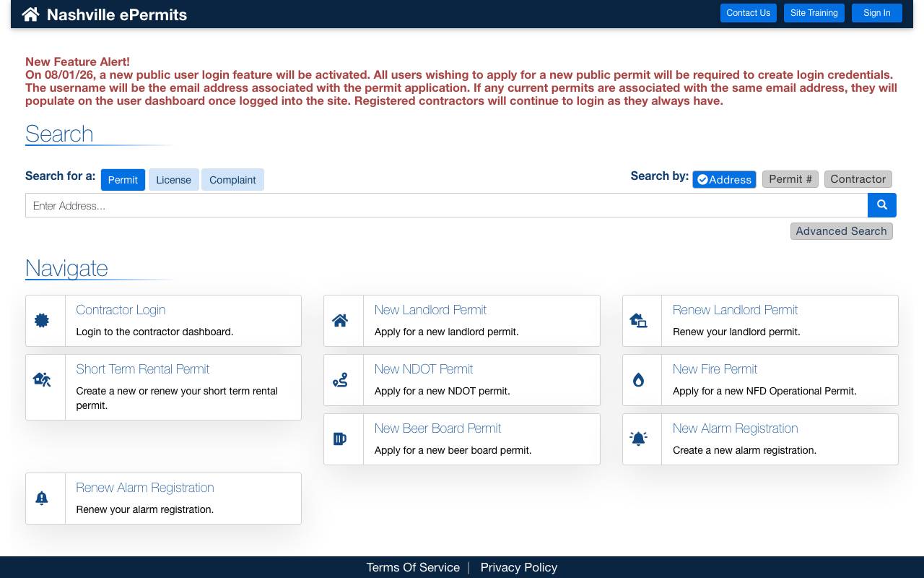Choose Contractor search-by option
Screen dimensions: 924x578
(x=858, y=179)
